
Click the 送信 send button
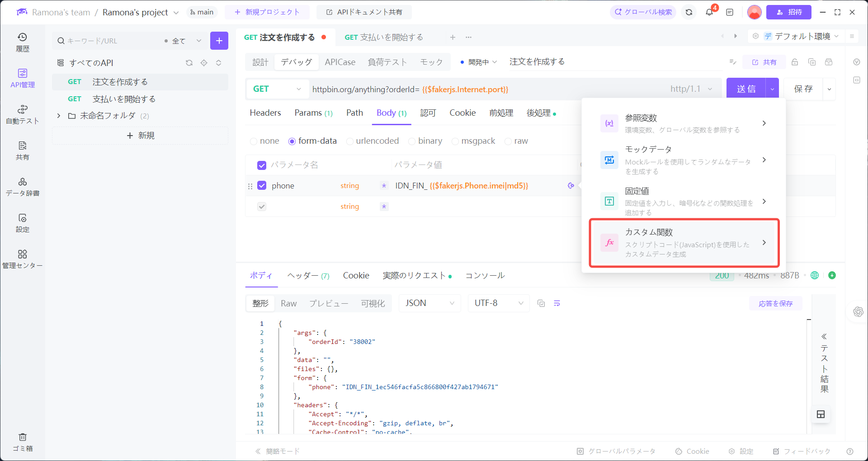pyautogui.click(x=746, y=89)
